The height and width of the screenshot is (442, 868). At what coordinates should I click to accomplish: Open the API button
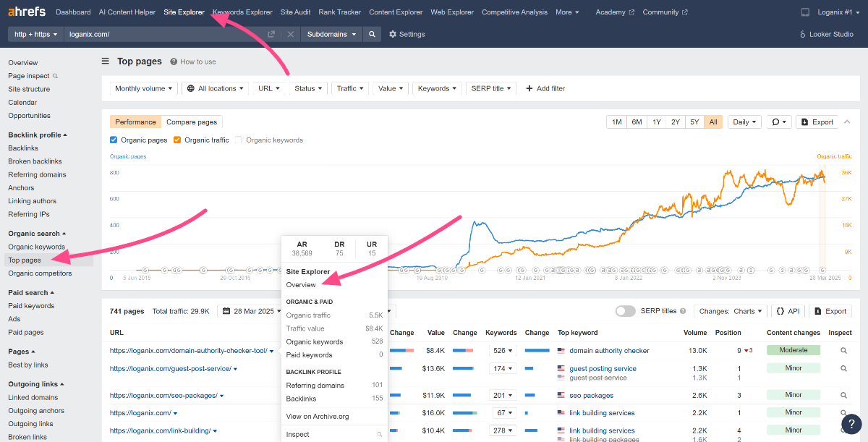[788, 311]
